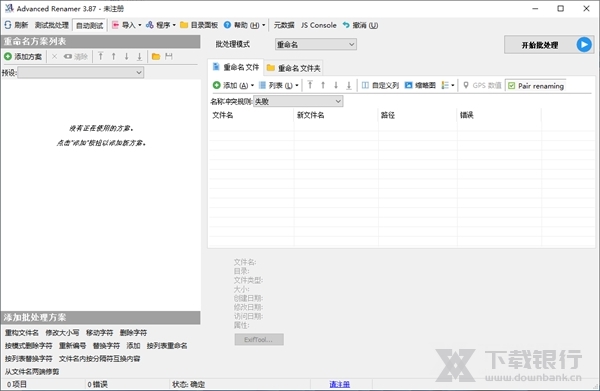Add the 文件名内按分隔符互换内容 method

99,359
